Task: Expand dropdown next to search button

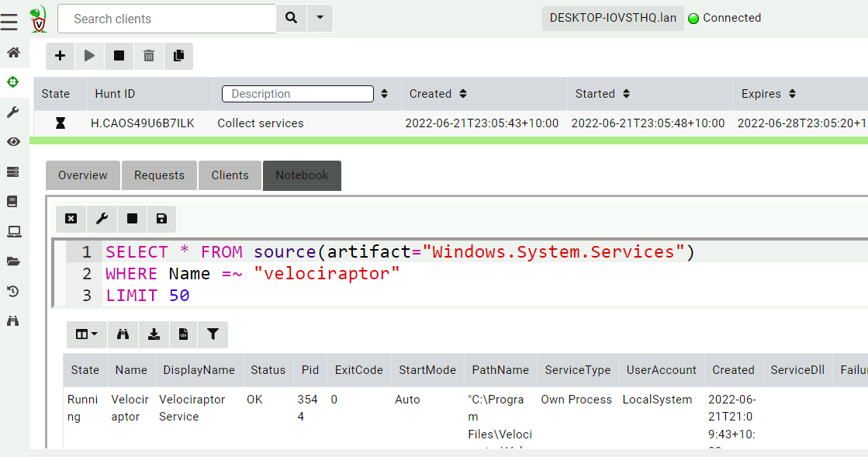Action: [320, 19]
